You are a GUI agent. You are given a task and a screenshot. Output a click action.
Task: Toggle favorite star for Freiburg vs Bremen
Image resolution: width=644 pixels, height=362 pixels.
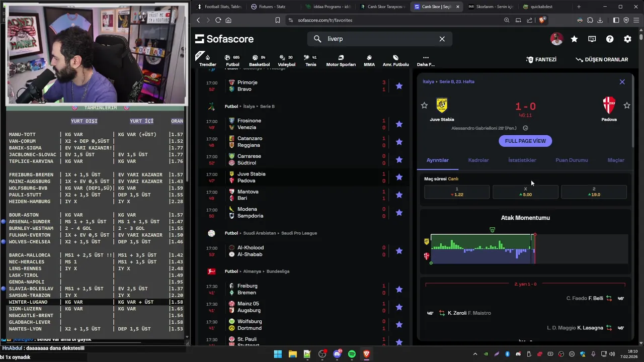[399, 289]
